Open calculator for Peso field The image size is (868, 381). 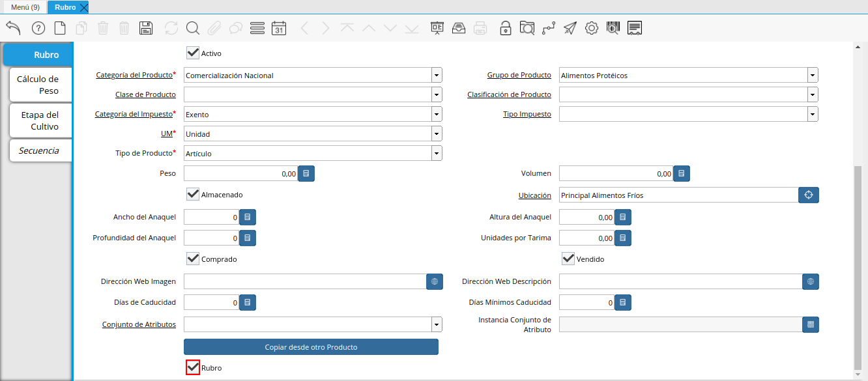[307, 173]
